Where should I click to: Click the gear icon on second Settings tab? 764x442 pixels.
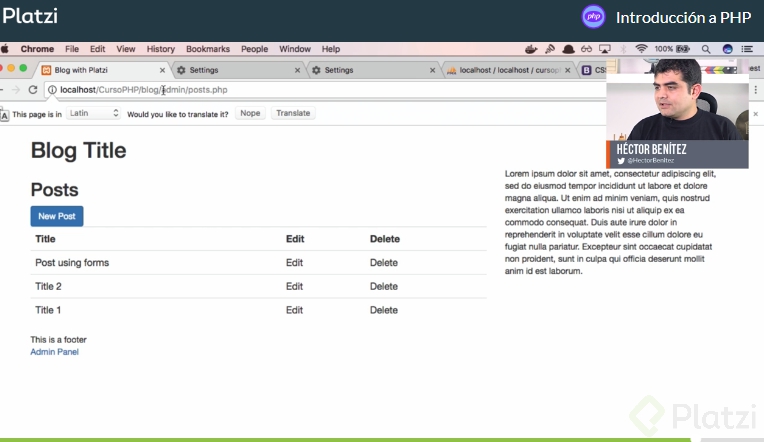(316, 70)
